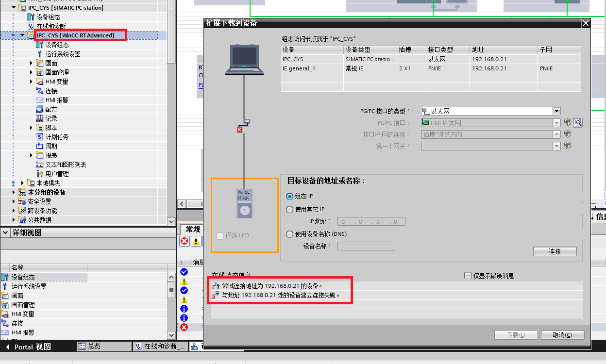
Task: Click the 取消 cancel button
Action: point(562,335)
